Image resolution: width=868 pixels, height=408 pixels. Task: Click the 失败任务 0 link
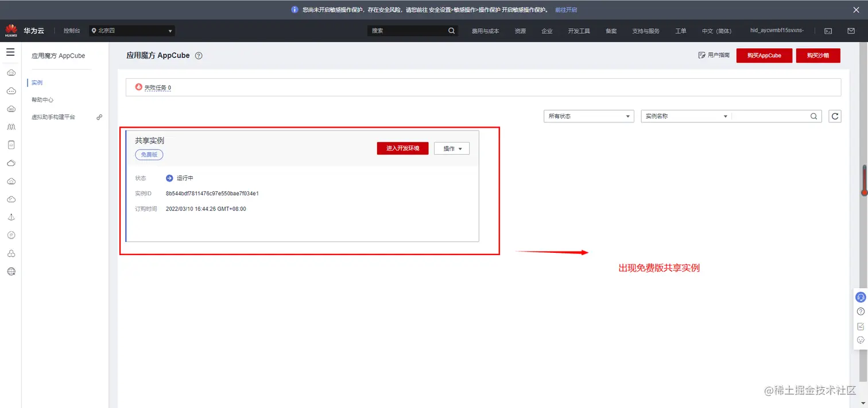pyautogui.click(x=157, y=88)
